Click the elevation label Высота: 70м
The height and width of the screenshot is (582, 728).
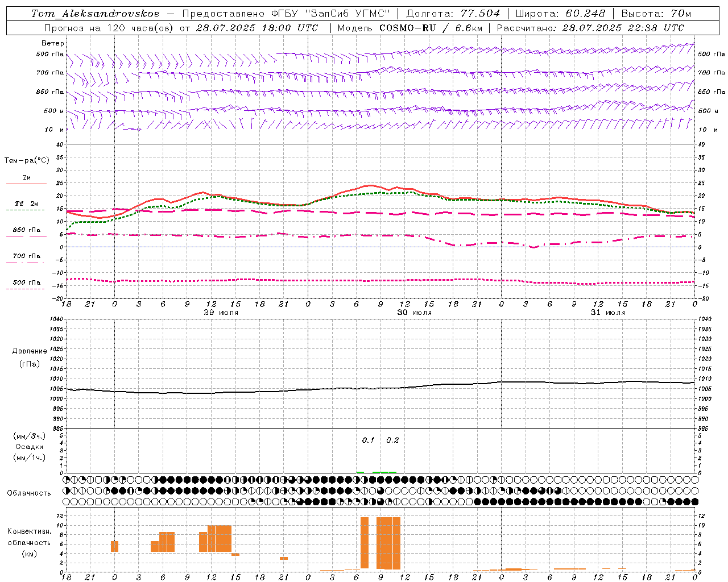point(656,14)
